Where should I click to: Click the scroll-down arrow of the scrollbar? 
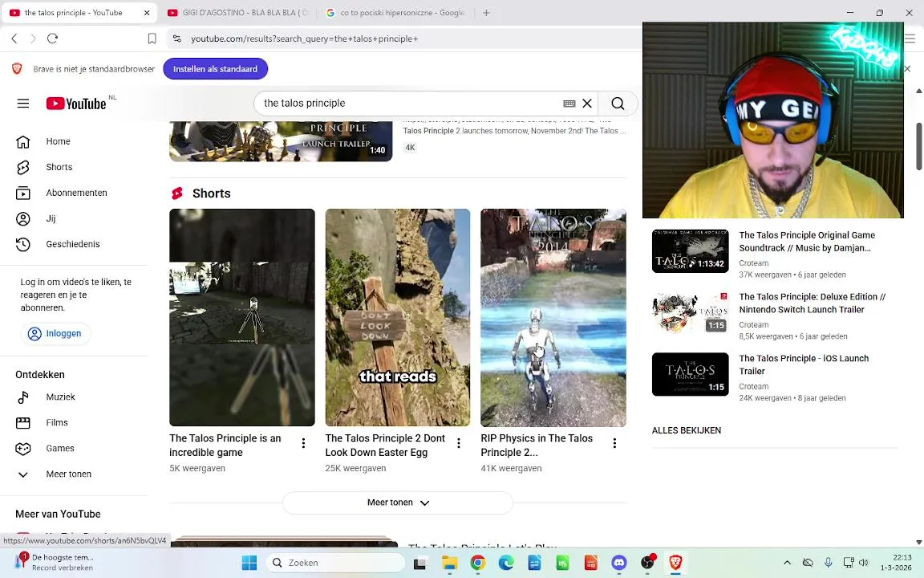click(x=918, y=542)
